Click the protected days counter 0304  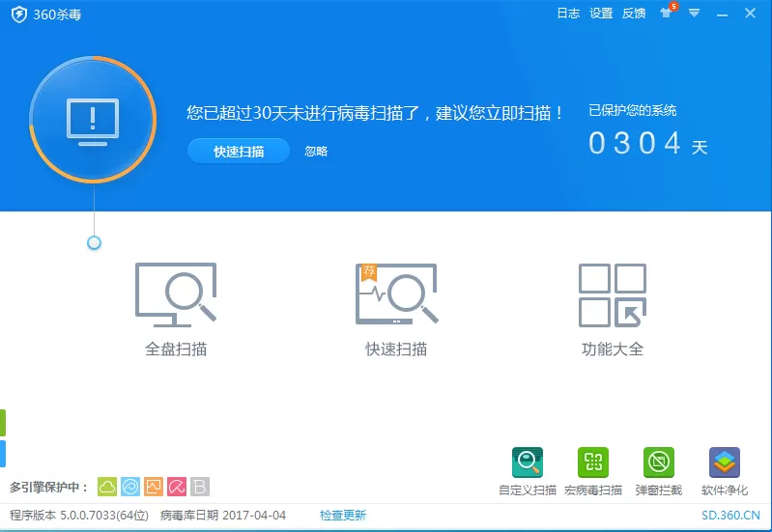tap(635, 143)
